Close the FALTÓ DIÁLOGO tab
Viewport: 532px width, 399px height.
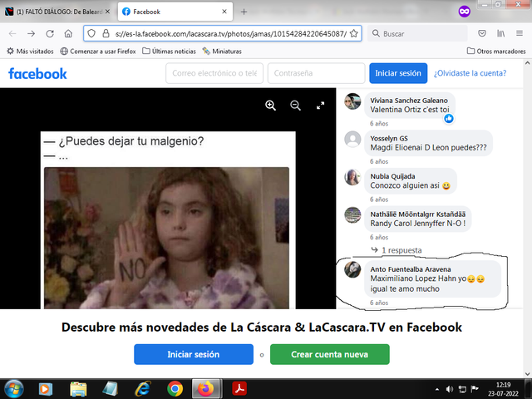coord(107,12)
